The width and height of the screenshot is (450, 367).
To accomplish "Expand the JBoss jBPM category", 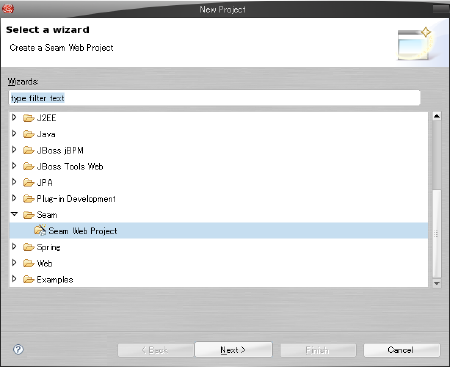I will coord(14,150).
